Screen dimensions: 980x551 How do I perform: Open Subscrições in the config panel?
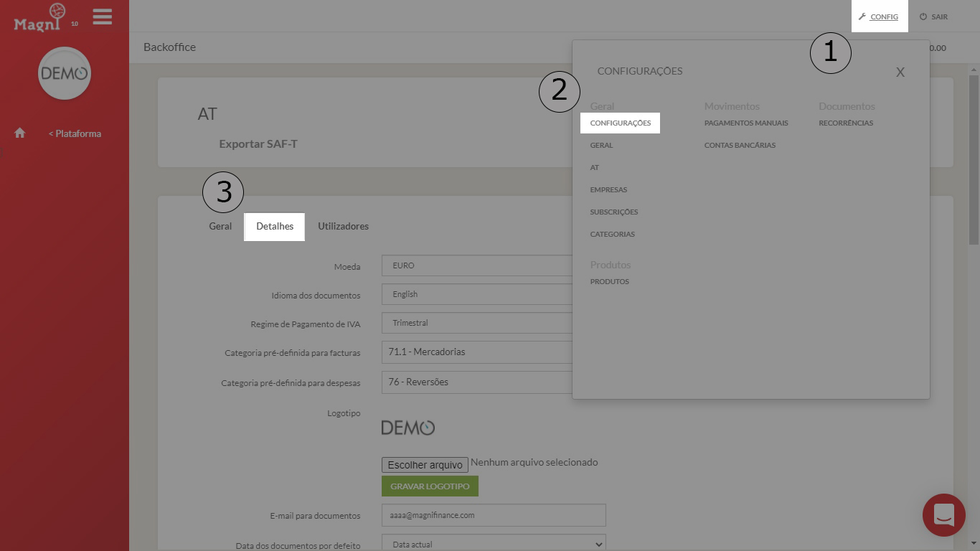point(614,212)
